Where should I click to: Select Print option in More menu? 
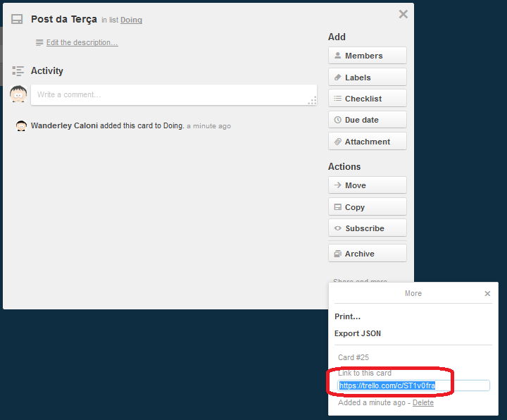pyautogui.click(x=347, y=317)
